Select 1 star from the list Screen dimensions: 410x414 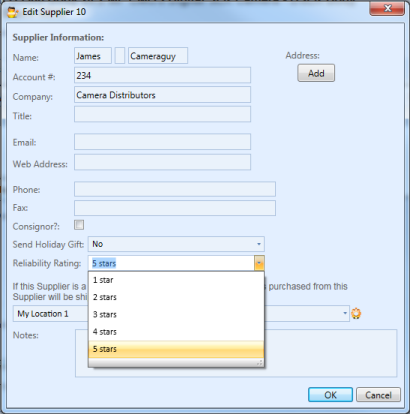[176, 280]
